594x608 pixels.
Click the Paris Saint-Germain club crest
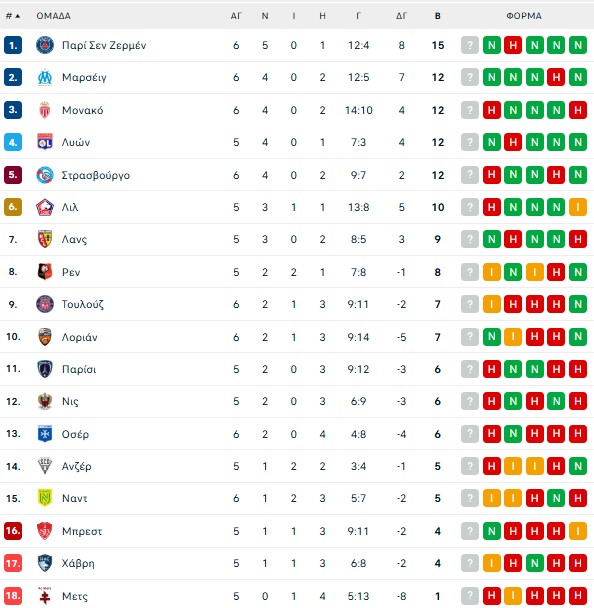[45, 45]
